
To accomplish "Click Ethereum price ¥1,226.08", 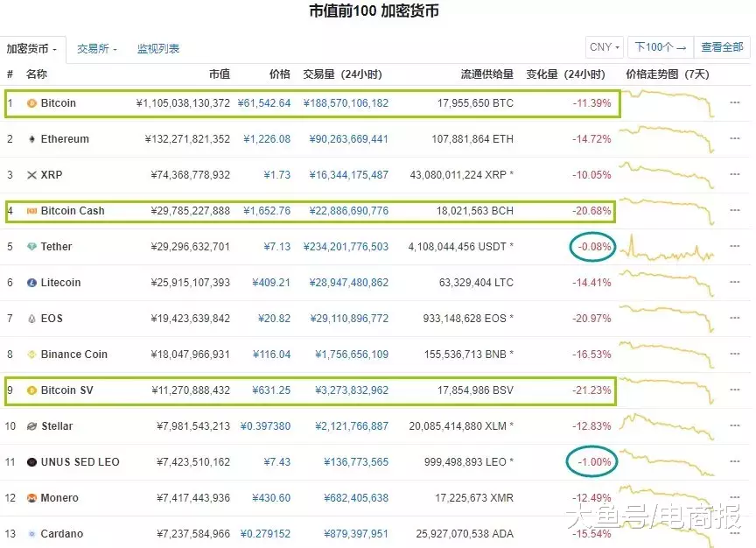I will click(267, 139).
